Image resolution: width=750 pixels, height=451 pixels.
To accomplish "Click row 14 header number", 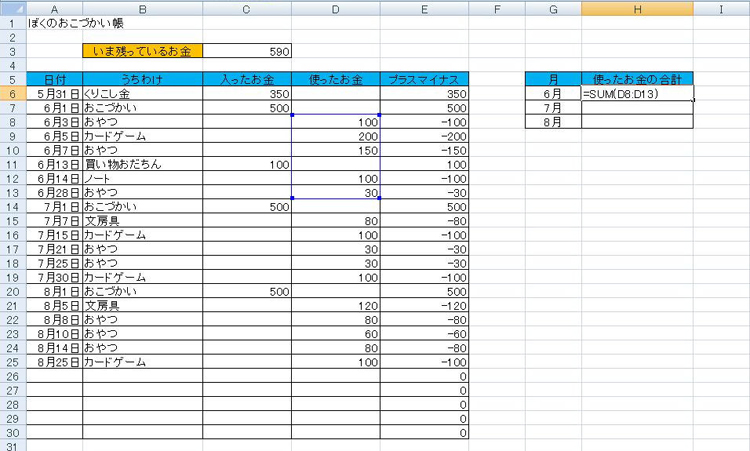I will 12,206.
